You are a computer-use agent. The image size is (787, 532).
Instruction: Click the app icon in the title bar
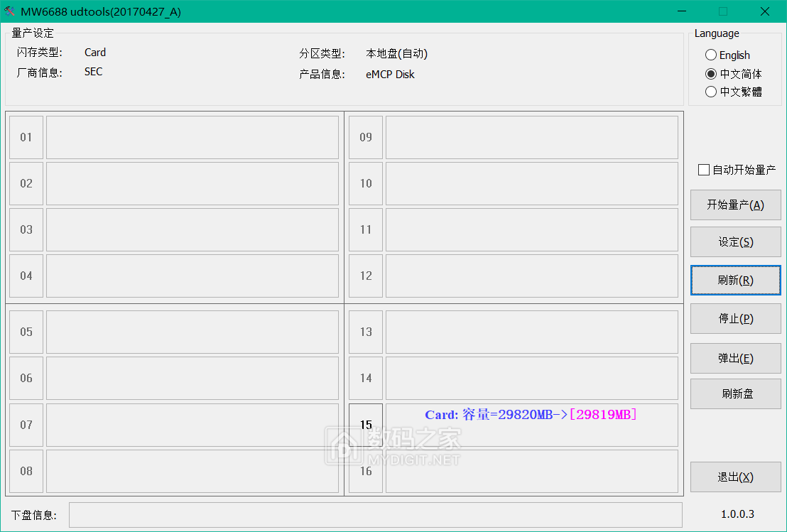[10, 11]
